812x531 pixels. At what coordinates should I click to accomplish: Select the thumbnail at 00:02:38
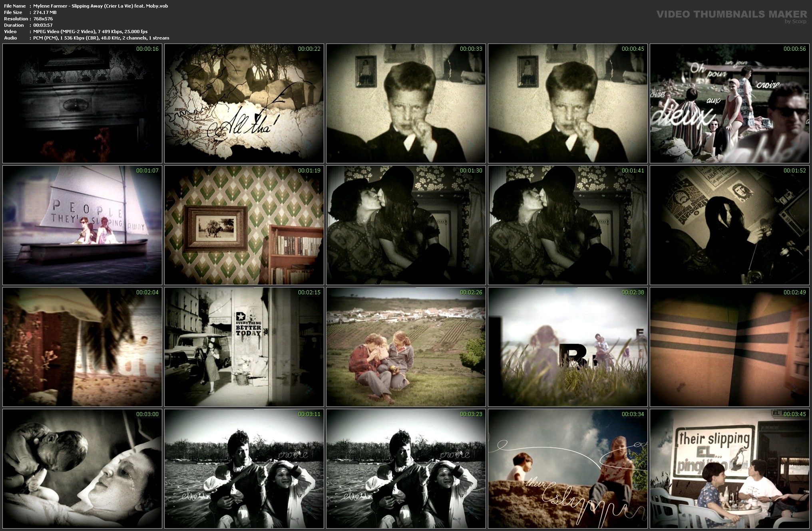[x=568, y=347]
